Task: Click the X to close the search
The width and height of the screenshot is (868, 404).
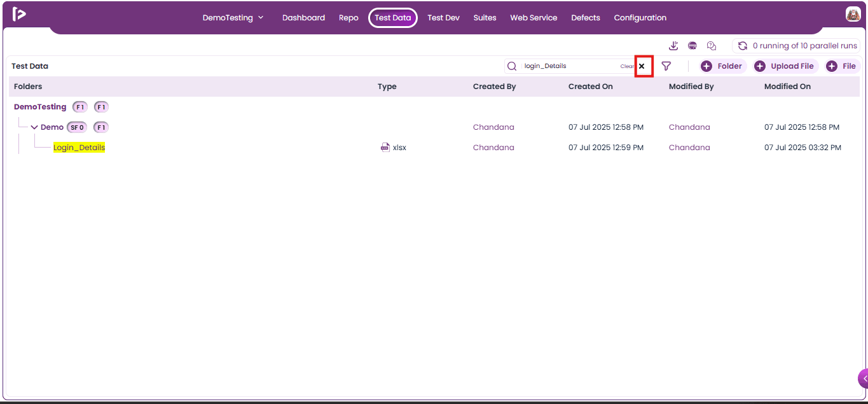Action: (x=642, y=66)
